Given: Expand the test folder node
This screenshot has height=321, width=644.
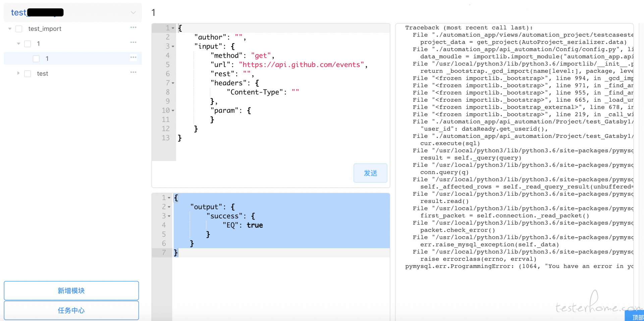Looking at the screenshot, I should pyautogui.click(x=18, y=73).
